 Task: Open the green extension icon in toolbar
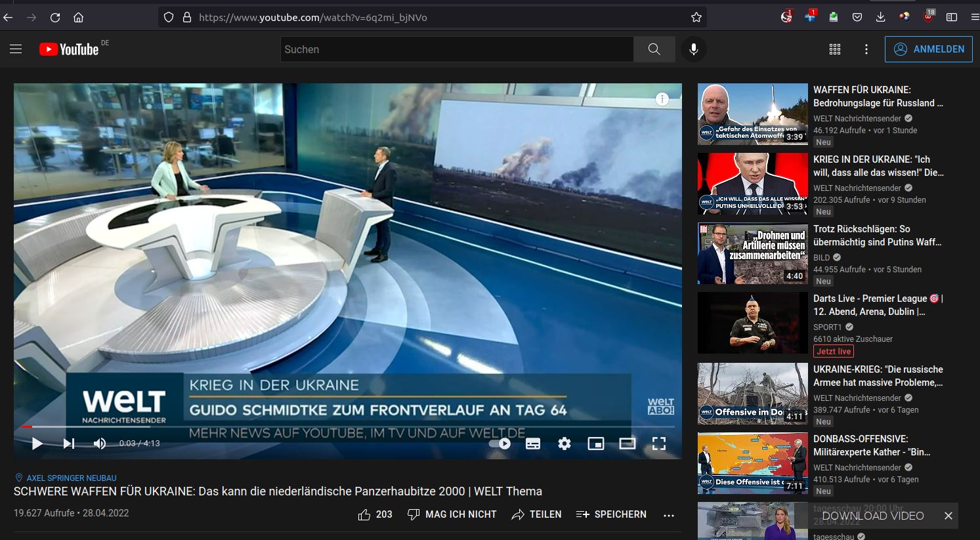[834, 18]
